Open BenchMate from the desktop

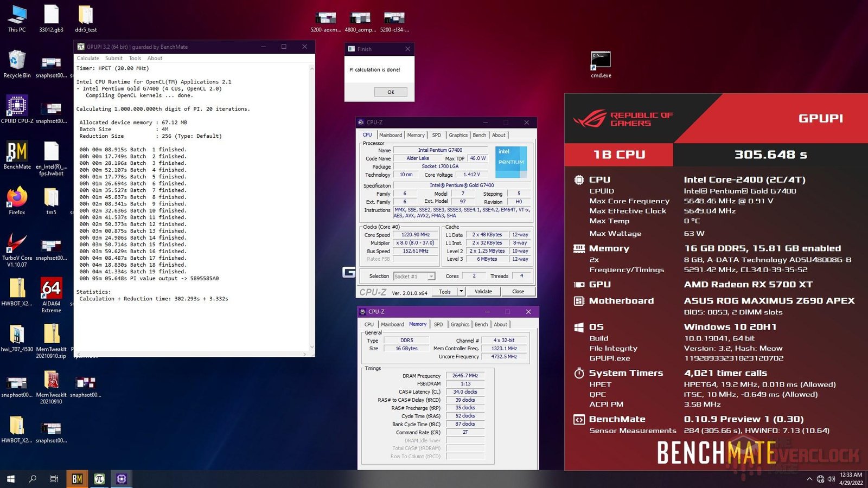click(x=16, y=152)
